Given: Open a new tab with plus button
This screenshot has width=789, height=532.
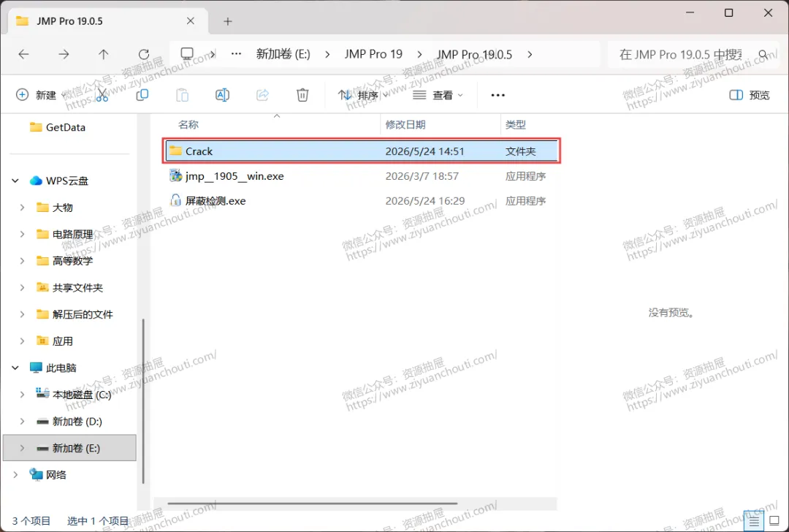Looking at the screenshot, I should click(x=228, y=21).
